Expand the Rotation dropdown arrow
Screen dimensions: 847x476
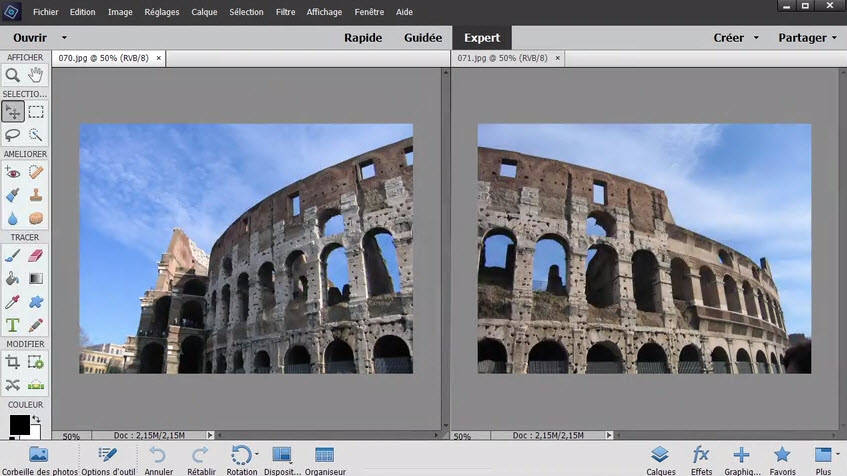pyautogui.click(x=257, y=454)
